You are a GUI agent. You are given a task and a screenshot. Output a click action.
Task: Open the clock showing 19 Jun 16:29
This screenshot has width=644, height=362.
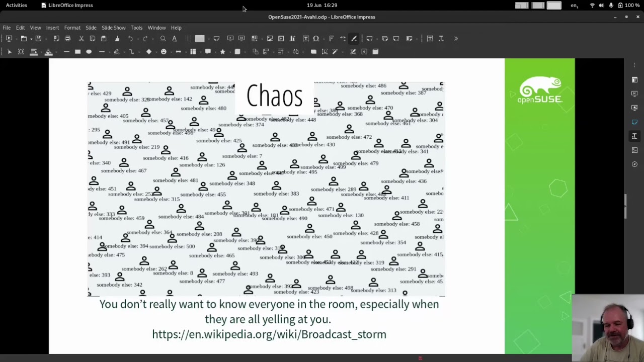tap(322, 5)
